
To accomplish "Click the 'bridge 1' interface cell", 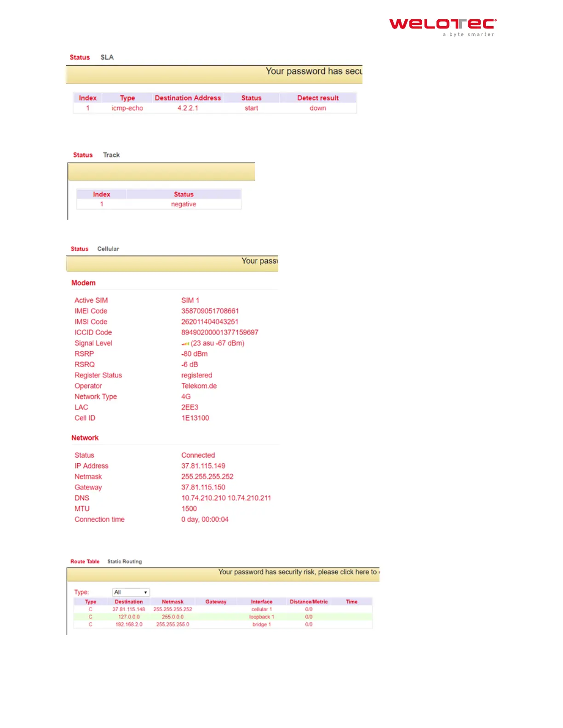I will [x=261, y=625].
